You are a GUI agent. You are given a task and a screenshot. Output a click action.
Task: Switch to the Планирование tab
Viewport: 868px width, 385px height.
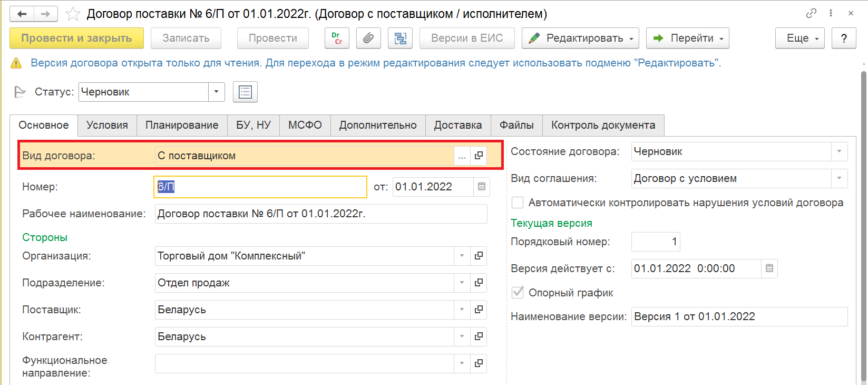(182, 125)
